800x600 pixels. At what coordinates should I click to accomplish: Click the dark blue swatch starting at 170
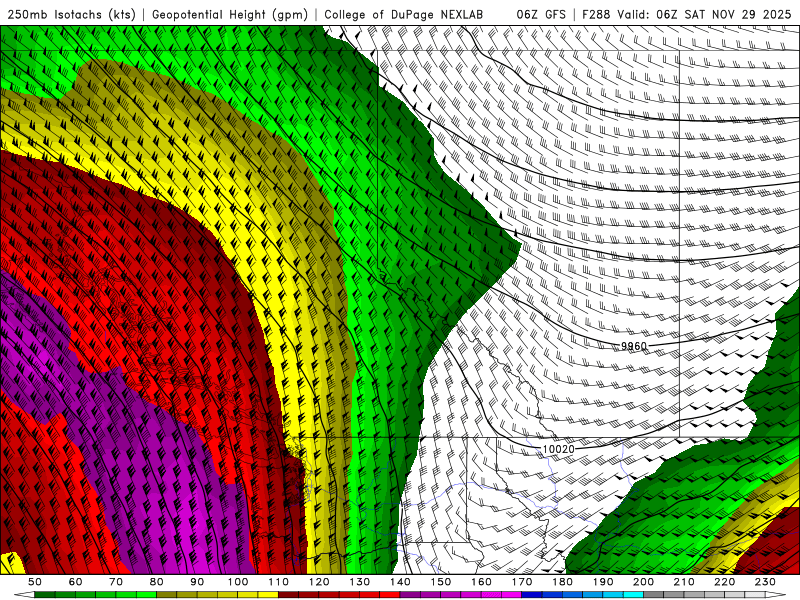[x=532, y=594]
